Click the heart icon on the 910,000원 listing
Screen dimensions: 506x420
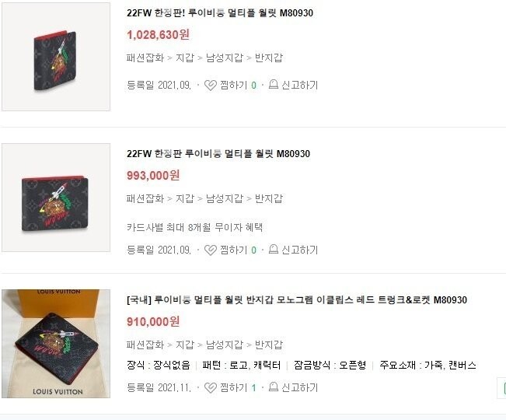click(211, 387)
